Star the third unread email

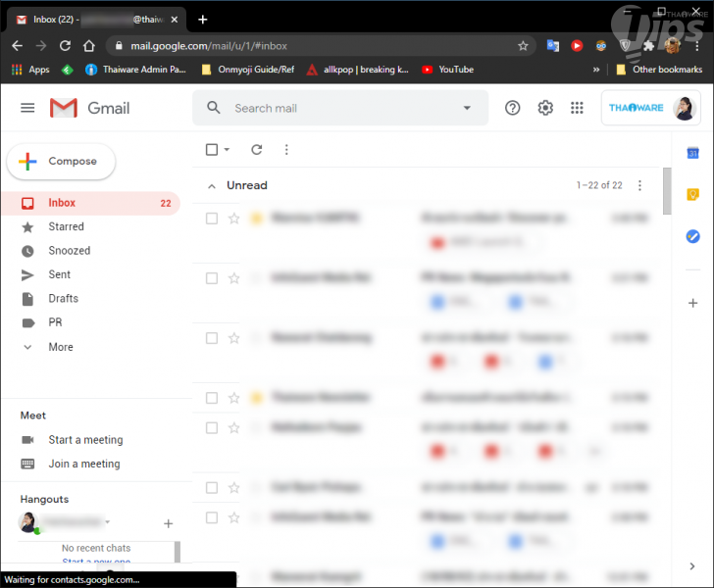click(x=234, y=338)
